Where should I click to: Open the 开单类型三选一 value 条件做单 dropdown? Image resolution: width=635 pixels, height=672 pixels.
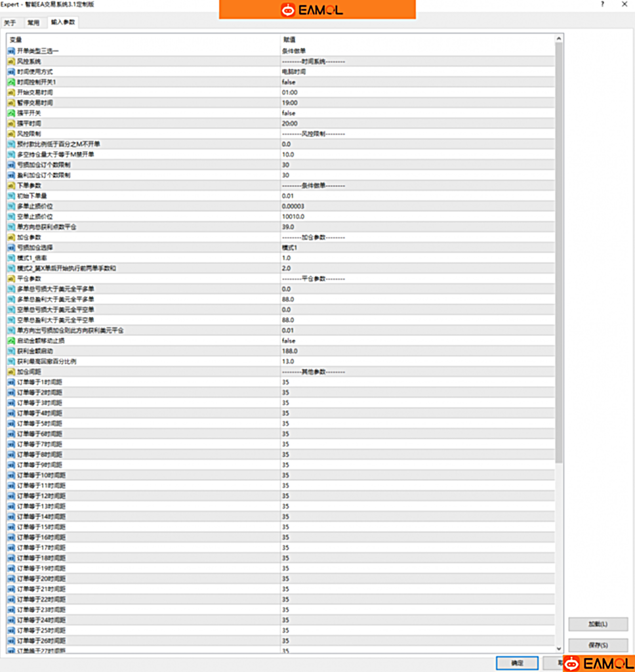coord(294,51)
